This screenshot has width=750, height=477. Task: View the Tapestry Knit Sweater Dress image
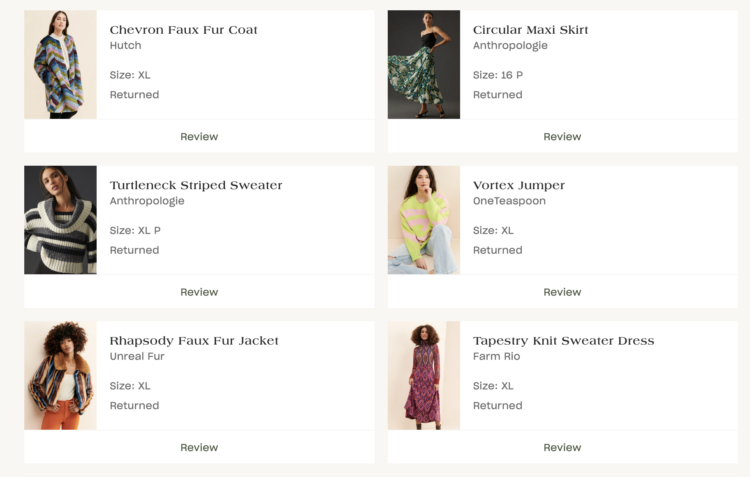[x=424, y=376]
